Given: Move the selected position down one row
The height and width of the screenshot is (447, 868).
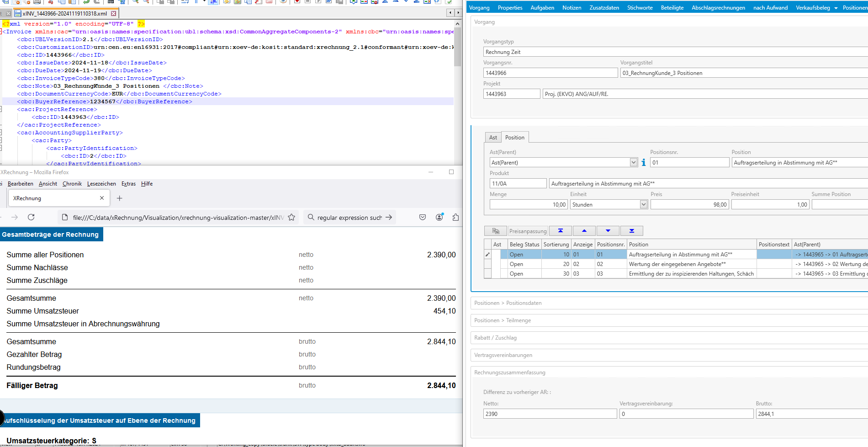Looking at the screenshot, I should [608, 231].
